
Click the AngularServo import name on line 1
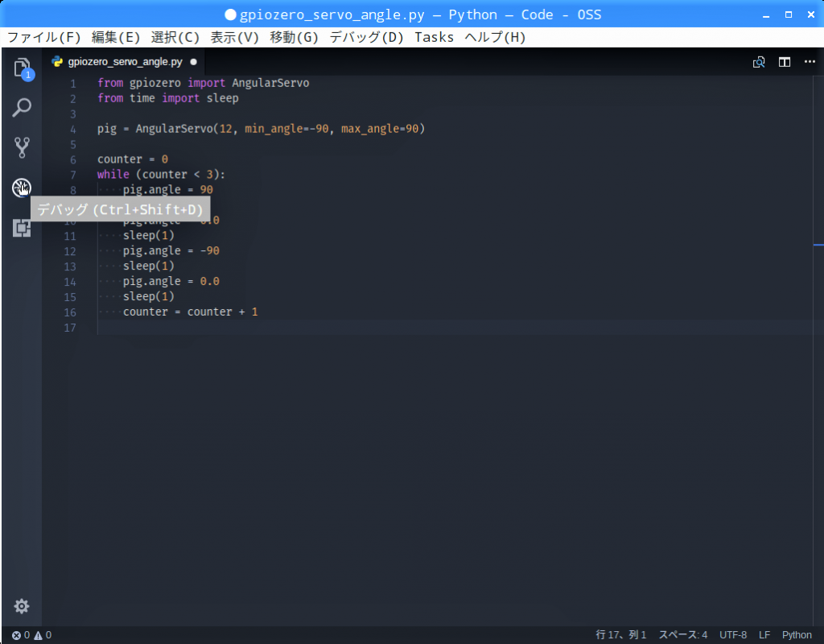(x=270, y=83)
